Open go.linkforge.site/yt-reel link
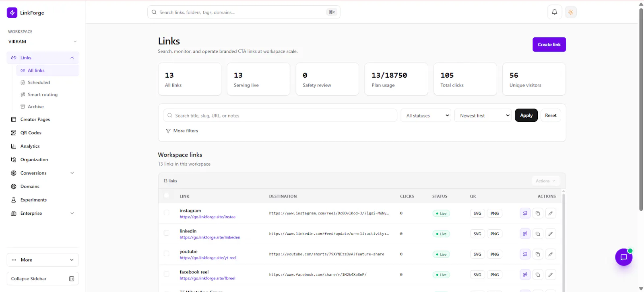The width and height of the screenshot is (644, 292). 208,258
